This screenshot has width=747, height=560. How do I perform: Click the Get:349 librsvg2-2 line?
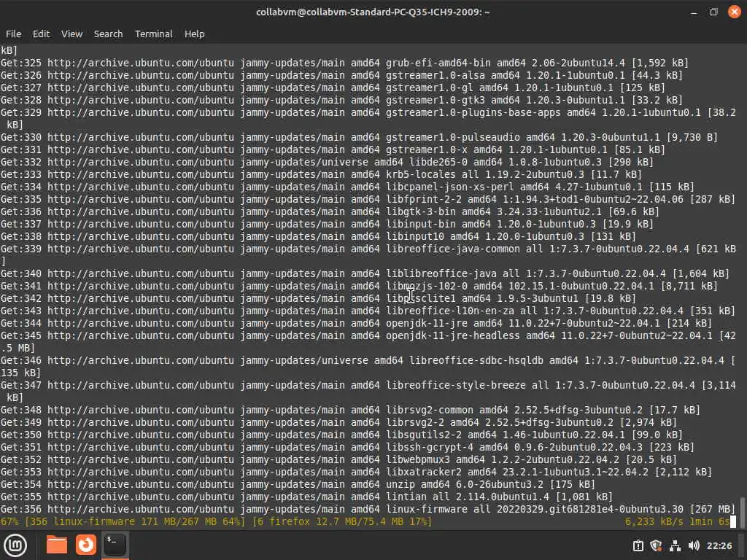click(x=338, y=422)
